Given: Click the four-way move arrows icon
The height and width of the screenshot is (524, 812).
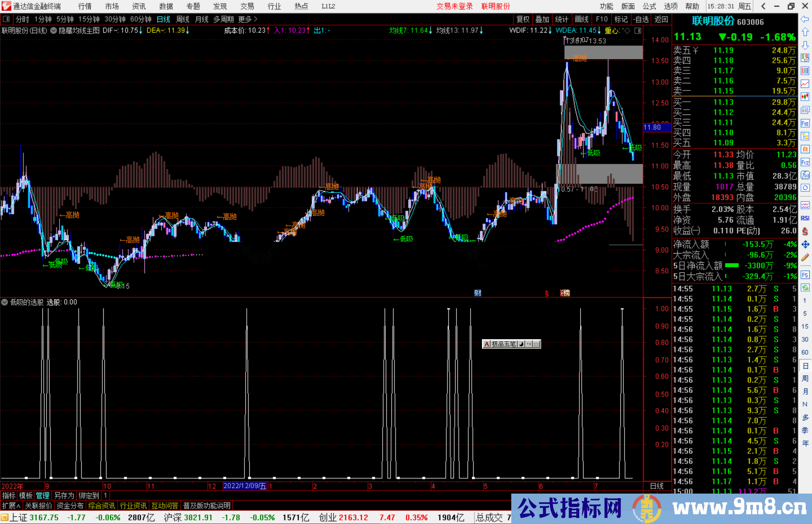Looking at the screenshot, I should [805, 245].
